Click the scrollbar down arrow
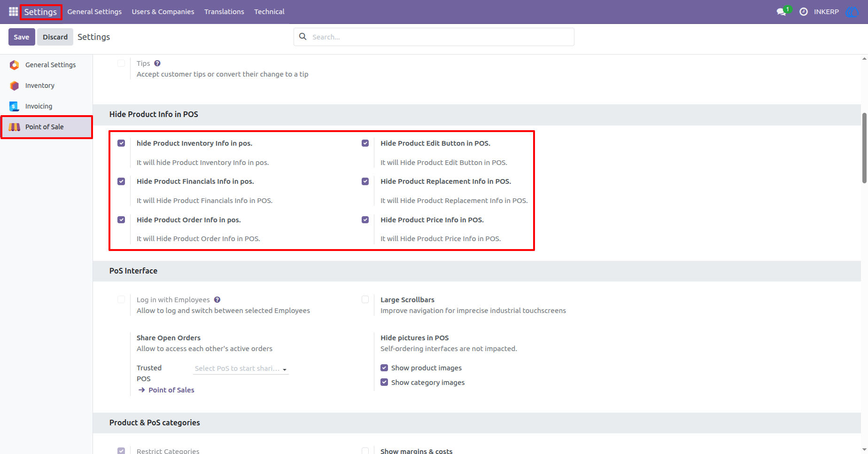 click(x=864, y=450)
